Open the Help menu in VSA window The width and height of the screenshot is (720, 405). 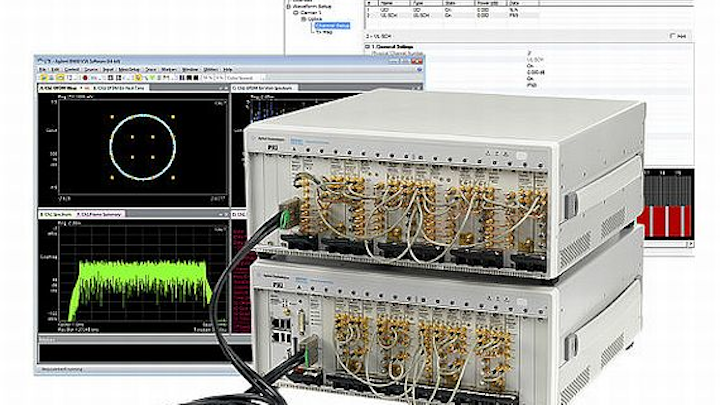[x=227, y=69]
